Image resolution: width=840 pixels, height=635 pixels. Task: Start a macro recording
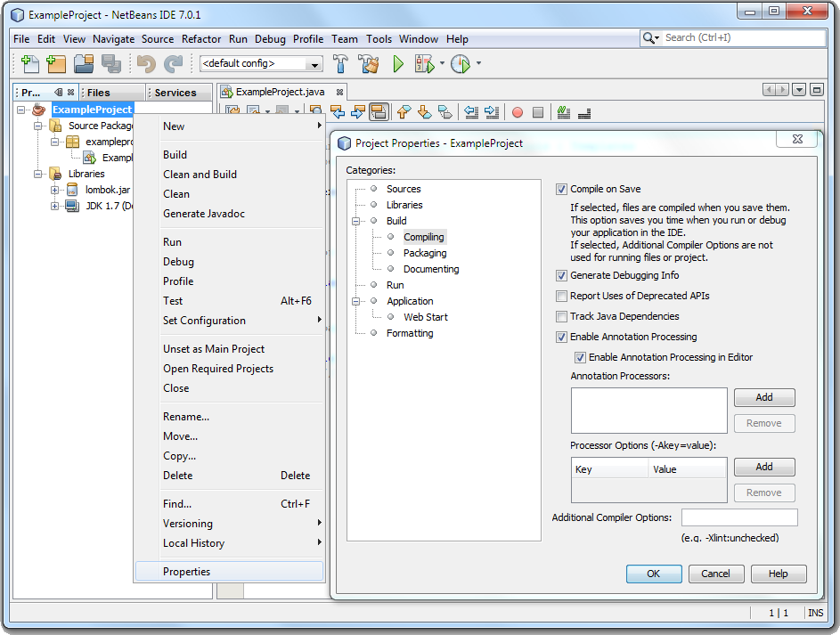point(518,112)
